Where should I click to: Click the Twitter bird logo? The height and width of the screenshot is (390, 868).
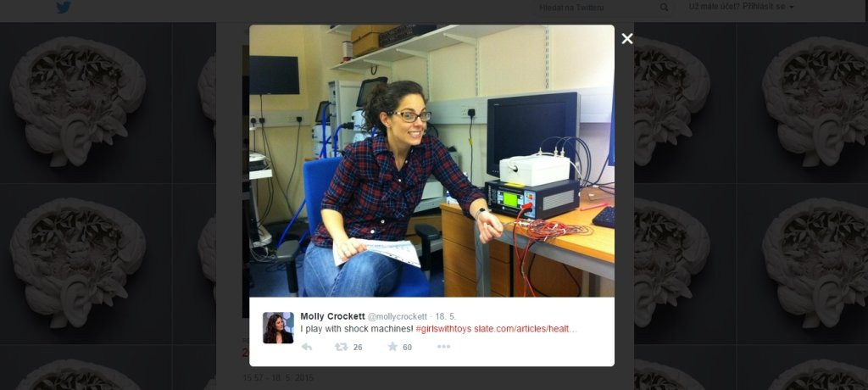(63, 7)
